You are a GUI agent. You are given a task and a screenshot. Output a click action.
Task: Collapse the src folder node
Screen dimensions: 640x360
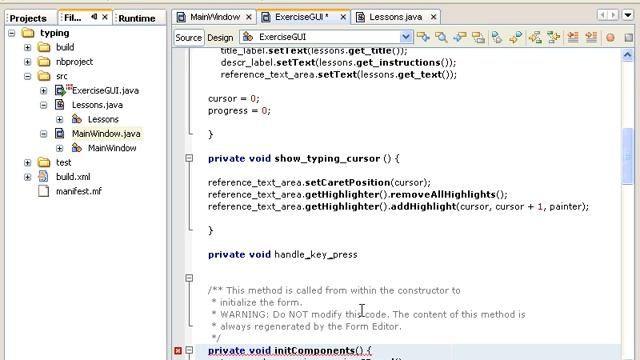pyautogui.click(x=27, y=76)
